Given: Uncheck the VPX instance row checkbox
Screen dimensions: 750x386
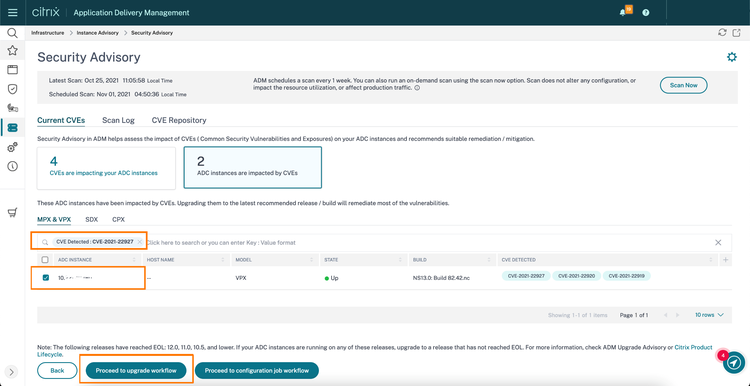Looking at the screenshot, I should coord(46,277).
